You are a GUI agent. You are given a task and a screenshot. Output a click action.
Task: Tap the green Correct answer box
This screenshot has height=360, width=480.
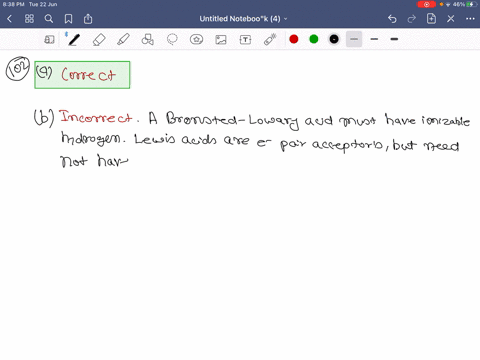click(82, 75)
